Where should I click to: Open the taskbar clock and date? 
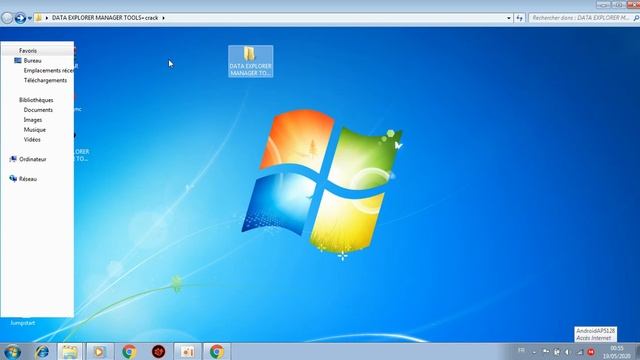pos(617,352)
